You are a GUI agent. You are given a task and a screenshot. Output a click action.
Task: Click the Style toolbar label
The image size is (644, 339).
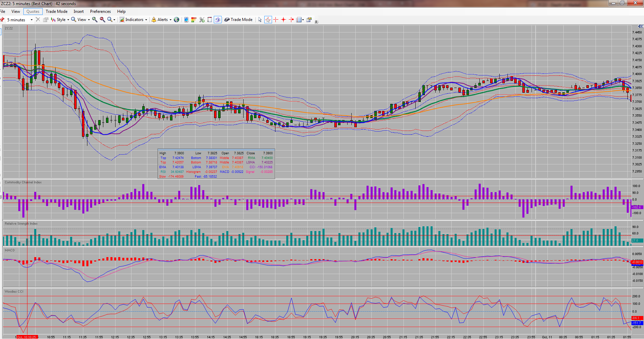coord(61,20)
